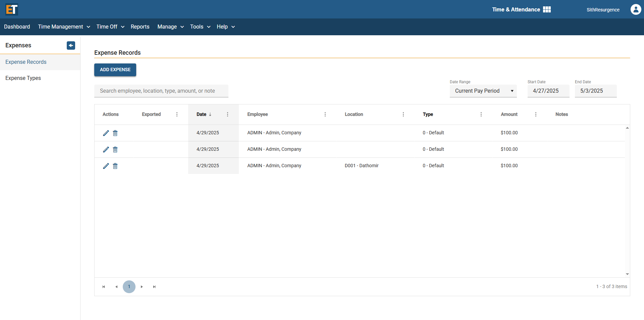The image size is (644, 320).
Task: Open Amount column options menu
Action: pyautogui.click(x=536, y=115)
